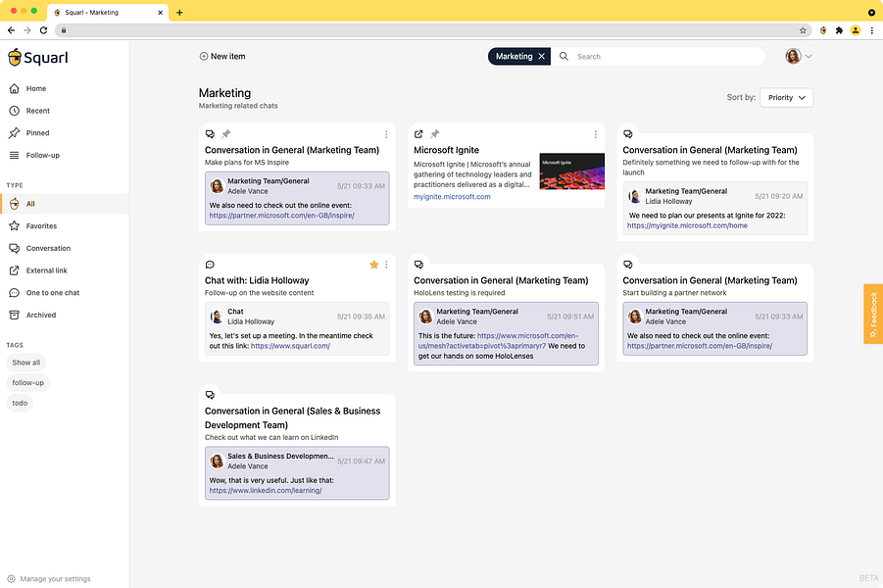Screen dimensions: 883x588
Task: Click conversation icon on Ignite follow-up card
Action: tap(628, 134)
